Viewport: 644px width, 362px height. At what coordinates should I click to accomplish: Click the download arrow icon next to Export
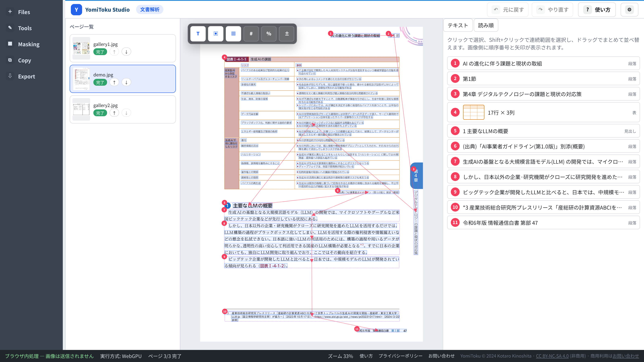pyautogui.click(x=10, y=76)
